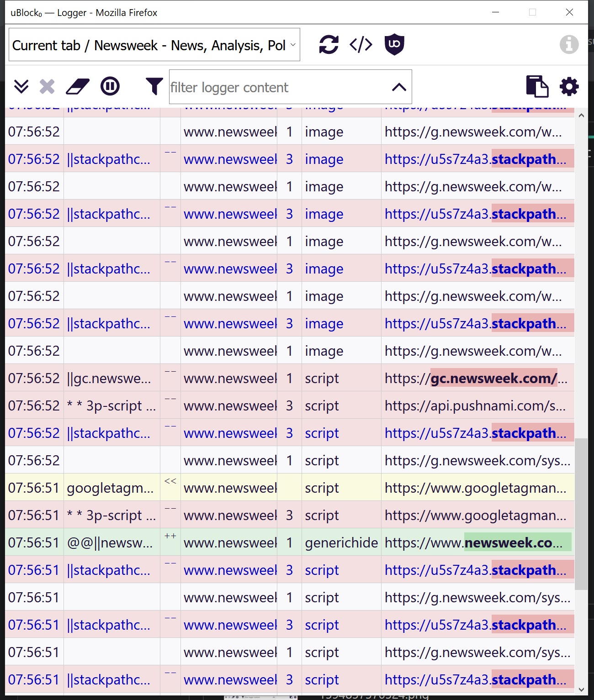The width and height of the screenshot is (594, 700).
Task: Export logger content with the clipboard icon
Action: 537,86
